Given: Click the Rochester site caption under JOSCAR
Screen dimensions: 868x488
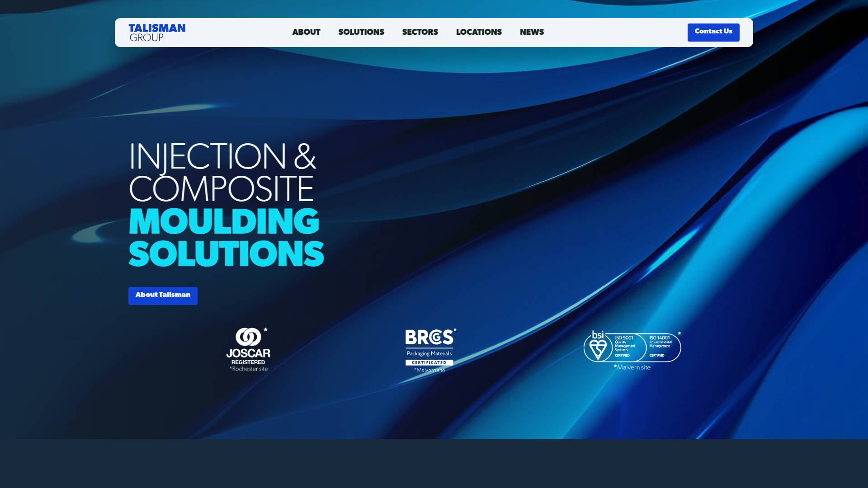Looking at the screenshot, I should [x=248, y=369].
